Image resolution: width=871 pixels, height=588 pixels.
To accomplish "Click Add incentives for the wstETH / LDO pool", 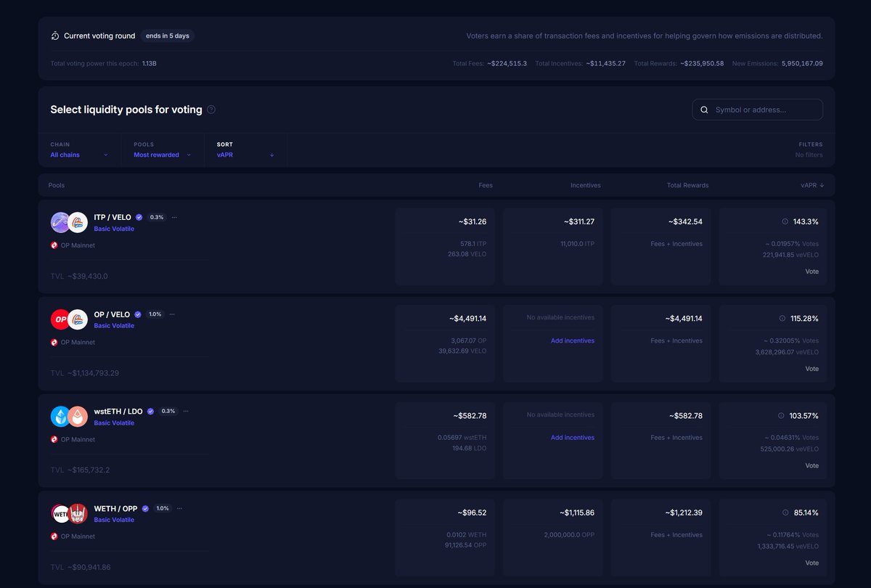I will coord(573,437).
